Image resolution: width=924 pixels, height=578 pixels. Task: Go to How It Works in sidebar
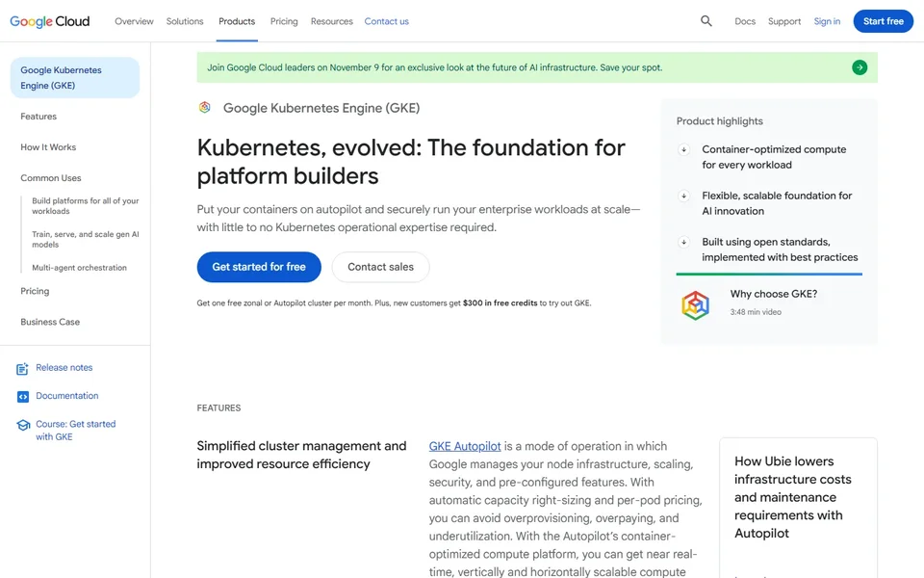click(48, 147)
